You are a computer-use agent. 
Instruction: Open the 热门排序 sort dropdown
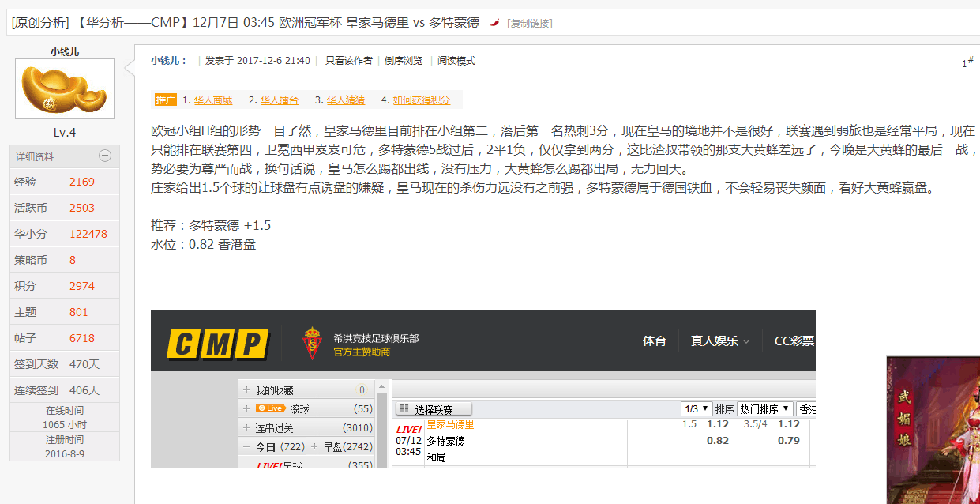point(764,409)
